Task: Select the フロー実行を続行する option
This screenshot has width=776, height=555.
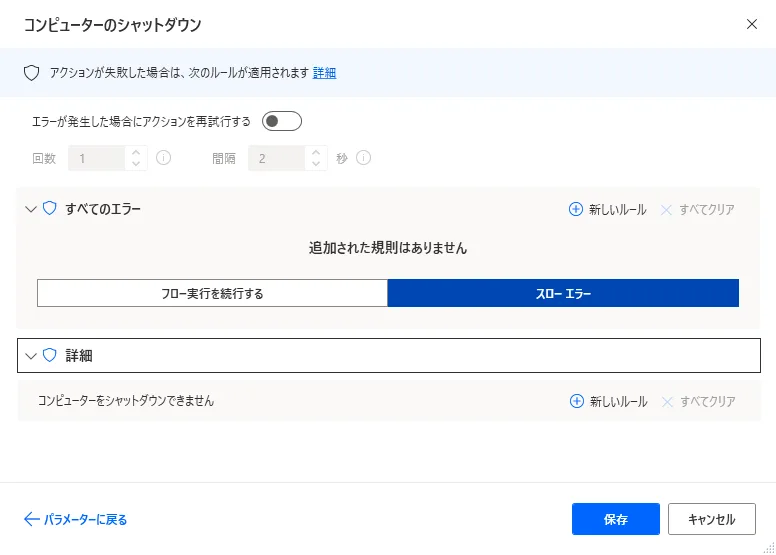Action: pos(212,293)
